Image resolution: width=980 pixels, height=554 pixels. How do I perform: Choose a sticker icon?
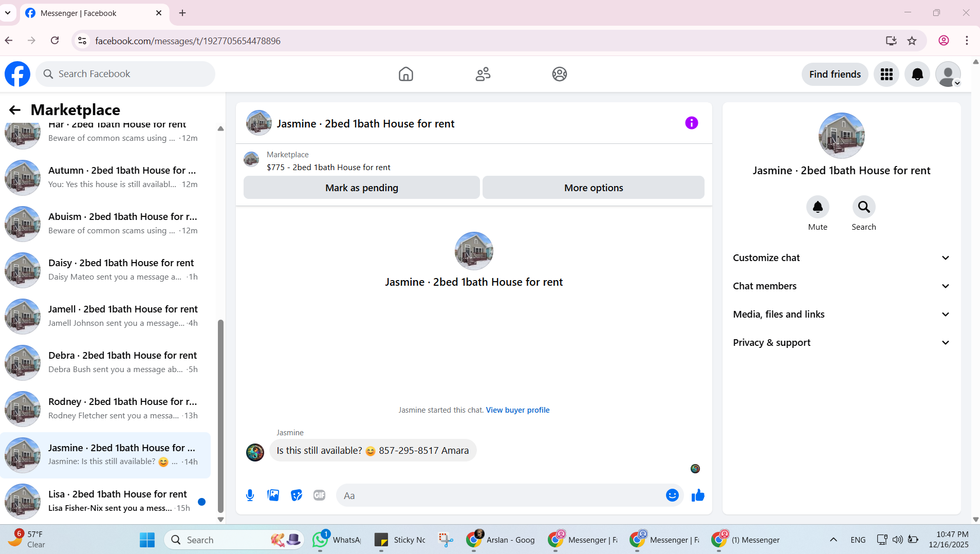tap(297, 495)
